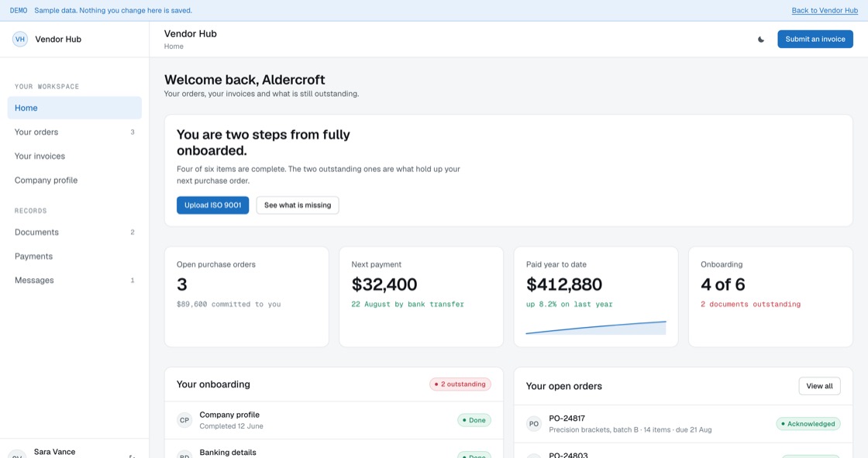Screen dimensions: 868x458
Task: View all open orders
Action: [x=819, y=386]
